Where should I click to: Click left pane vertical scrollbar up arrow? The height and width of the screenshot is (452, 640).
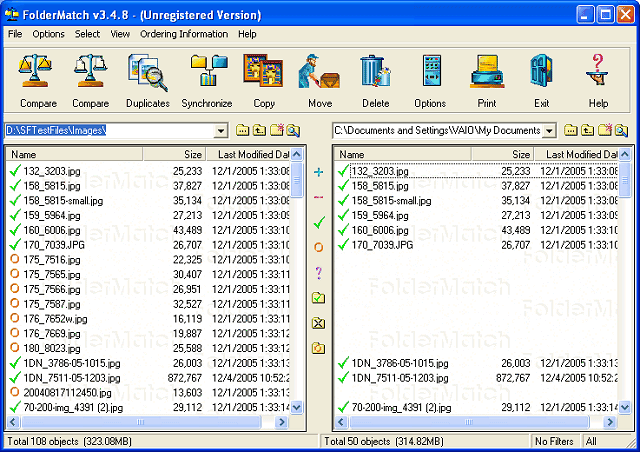coord(297,154)
